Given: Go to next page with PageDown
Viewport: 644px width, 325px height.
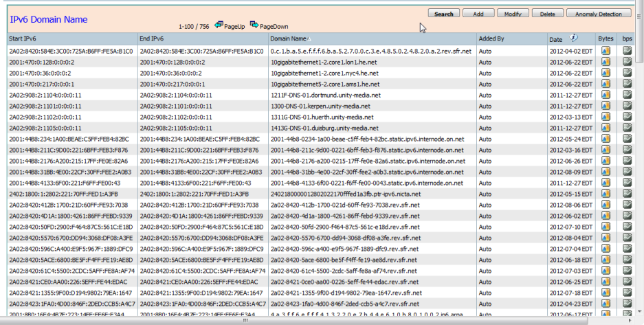Looking at the screenshot, I should [x=274, y=27].
